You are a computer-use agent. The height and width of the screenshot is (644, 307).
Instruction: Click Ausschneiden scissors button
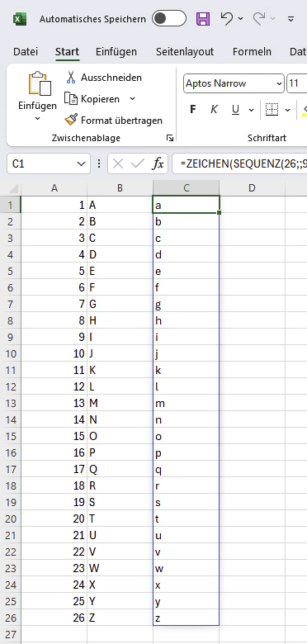(x=103, y=78)
